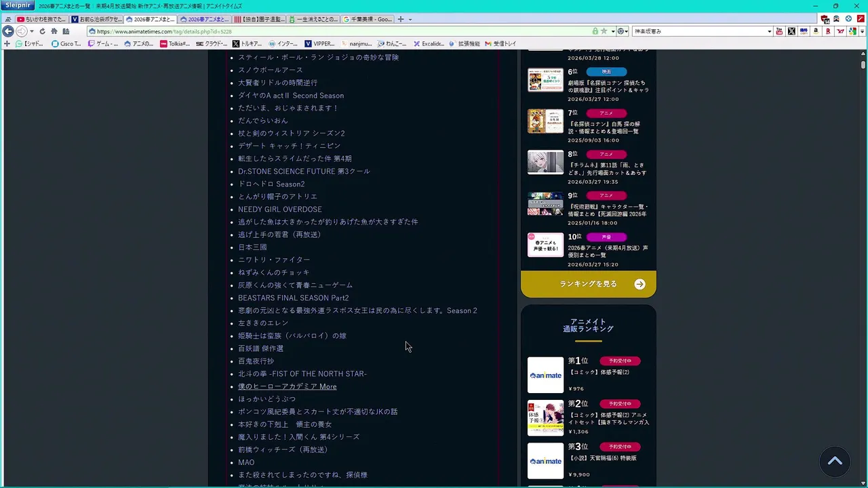
Task: Open the トルキア X bookmark
Action: tap(247, 43)
